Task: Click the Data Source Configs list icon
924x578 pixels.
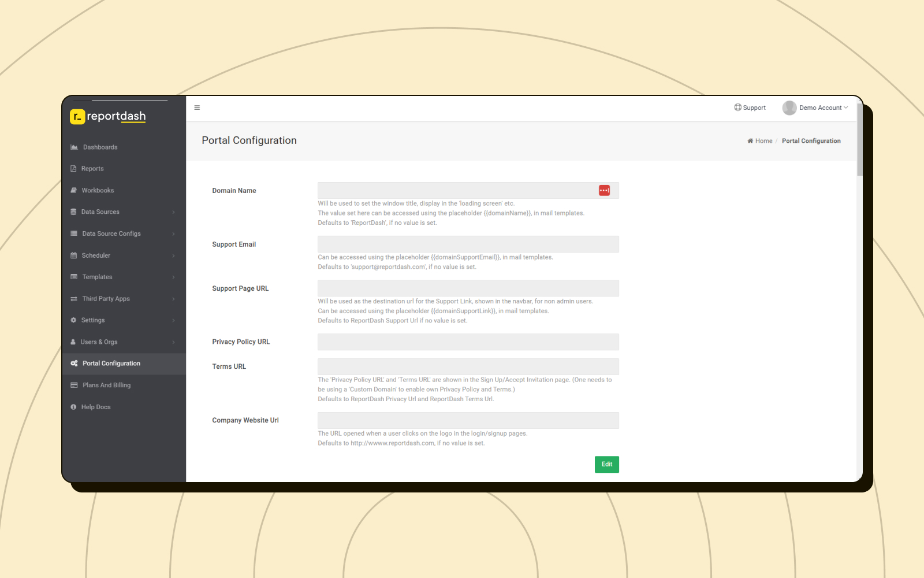Action: point(74,234)
